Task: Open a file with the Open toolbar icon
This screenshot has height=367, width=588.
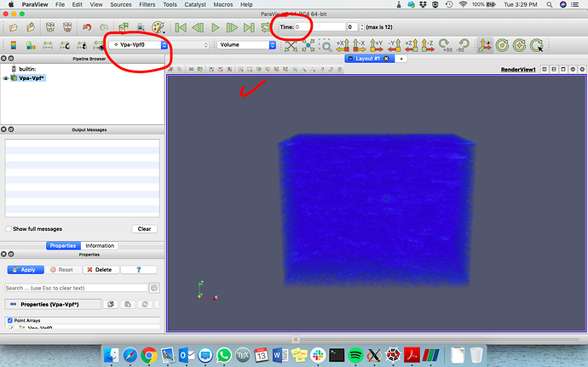Action: click(x=14, y=27)
